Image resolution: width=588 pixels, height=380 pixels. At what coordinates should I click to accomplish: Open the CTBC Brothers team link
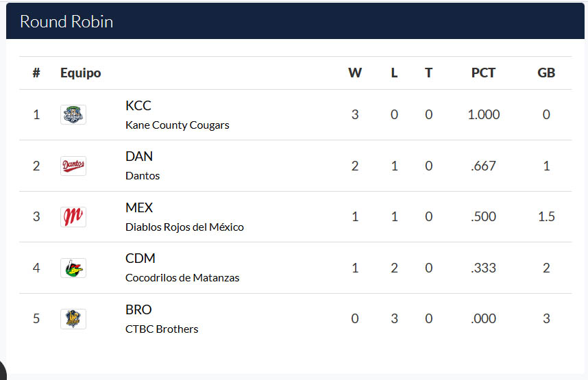[x=162, y=329]
